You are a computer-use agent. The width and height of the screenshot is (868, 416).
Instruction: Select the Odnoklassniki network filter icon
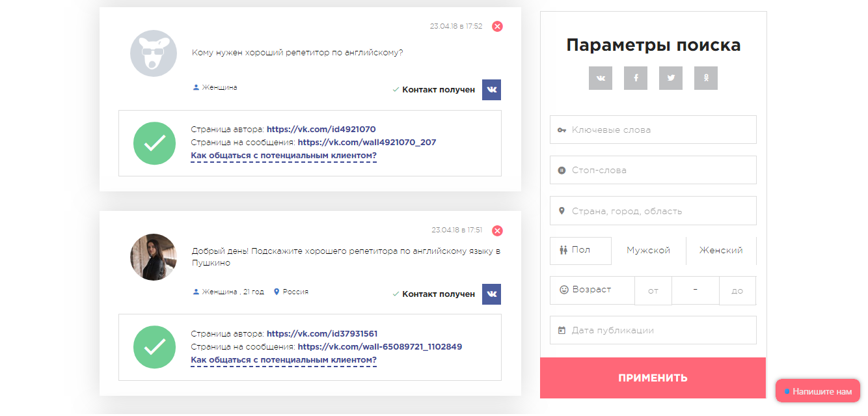click(705, 77)
